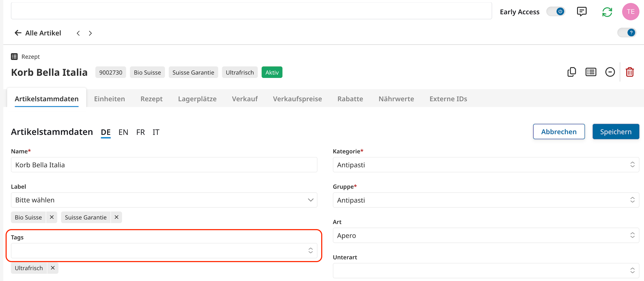This screenshot has height=281, width=644.
Task: Open the Verkaufspreise tab
Action: tap(297, 99)
